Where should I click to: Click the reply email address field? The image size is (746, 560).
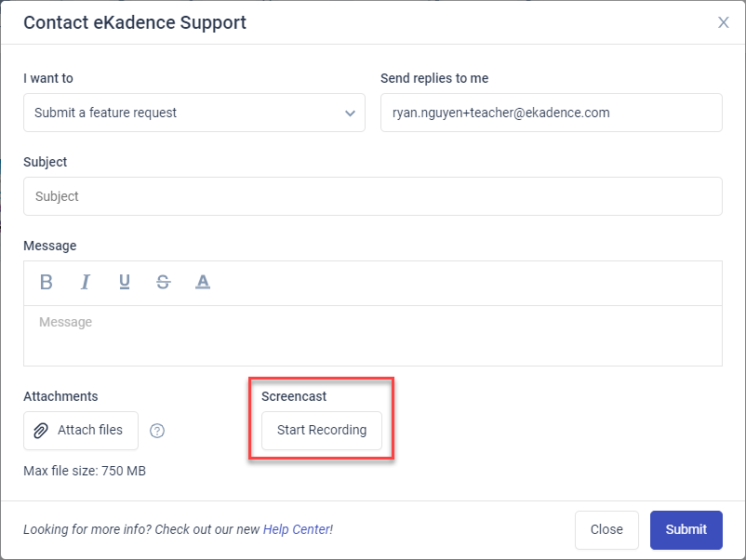(x=551, y=113)
